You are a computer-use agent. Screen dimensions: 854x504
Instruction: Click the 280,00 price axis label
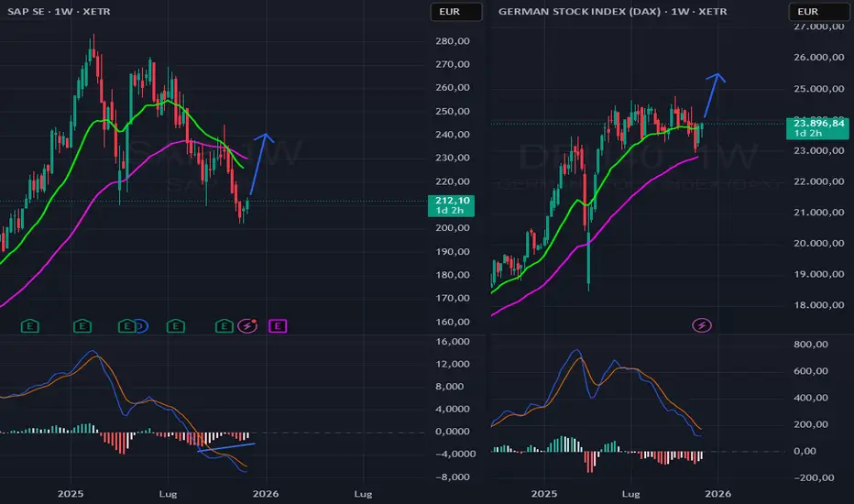click(x=453, y=41)
